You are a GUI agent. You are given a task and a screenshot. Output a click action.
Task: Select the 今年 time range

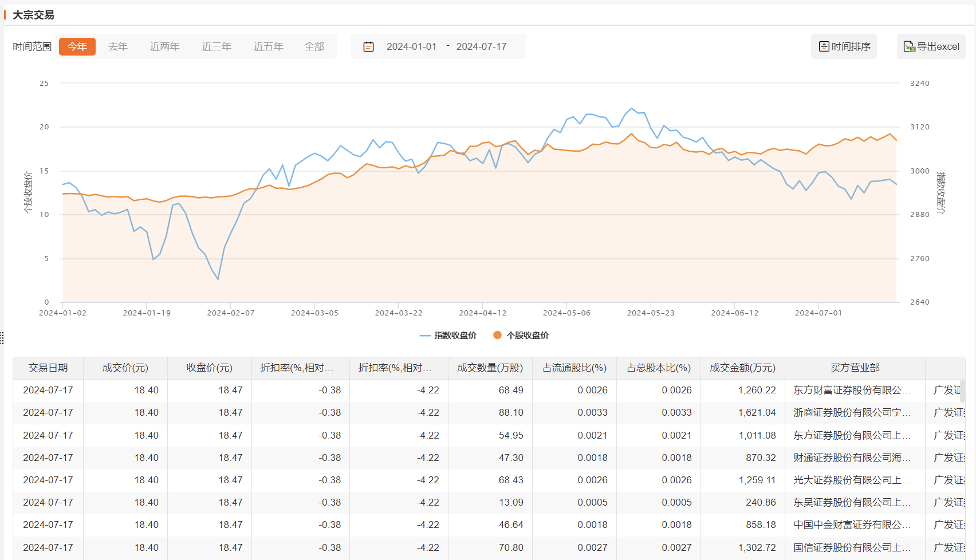coord(77,47)
